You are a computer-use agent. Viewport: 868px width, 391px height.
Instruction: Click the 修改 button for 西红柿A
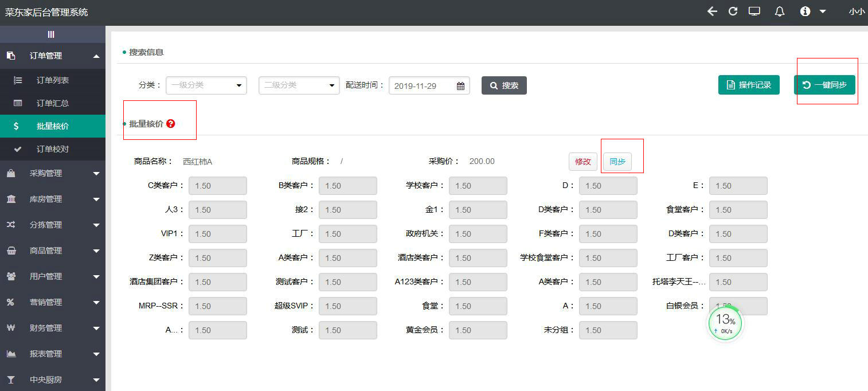pyautogui.click(x=582, y=162)
